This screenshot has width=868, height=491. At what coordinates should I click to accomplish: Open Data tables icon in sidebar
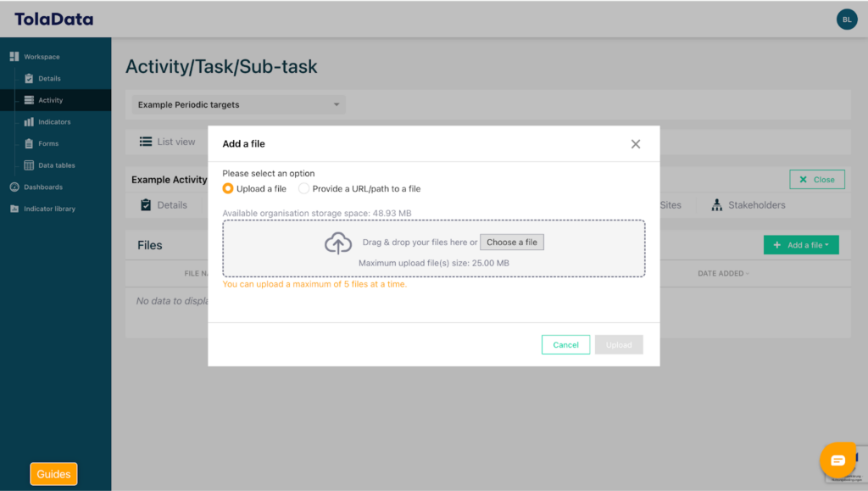coord(29,165)
